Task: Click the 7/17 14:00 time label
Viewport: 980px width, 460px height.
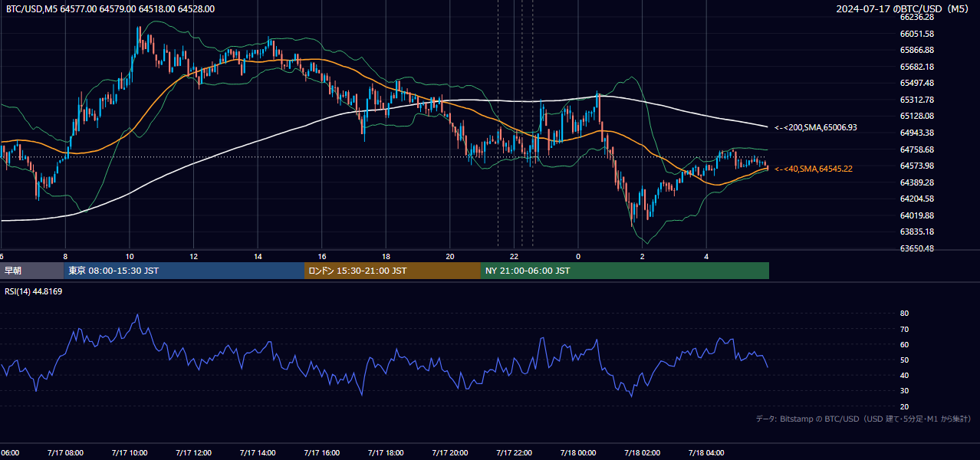Action: (x=258, y=452)
